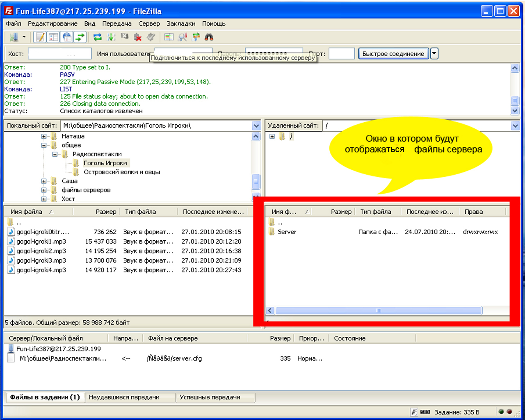The image size is (525, 420).
Task: Click the Порт input field
Action: tap(342, 54)
